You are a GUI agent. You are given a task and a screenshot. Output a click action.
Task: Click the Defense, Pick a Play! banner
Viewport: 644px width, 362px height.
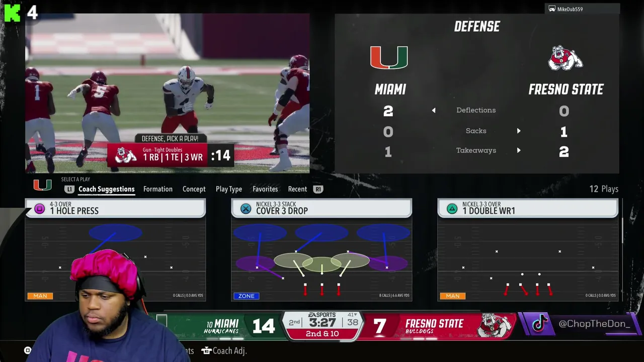click(x=170, y=138)
